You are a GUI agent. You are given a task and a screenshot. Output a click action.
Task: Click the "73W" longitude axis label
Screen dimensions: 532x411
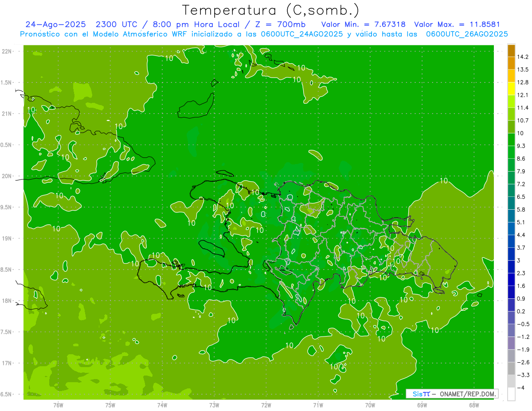tap(214, 406)
